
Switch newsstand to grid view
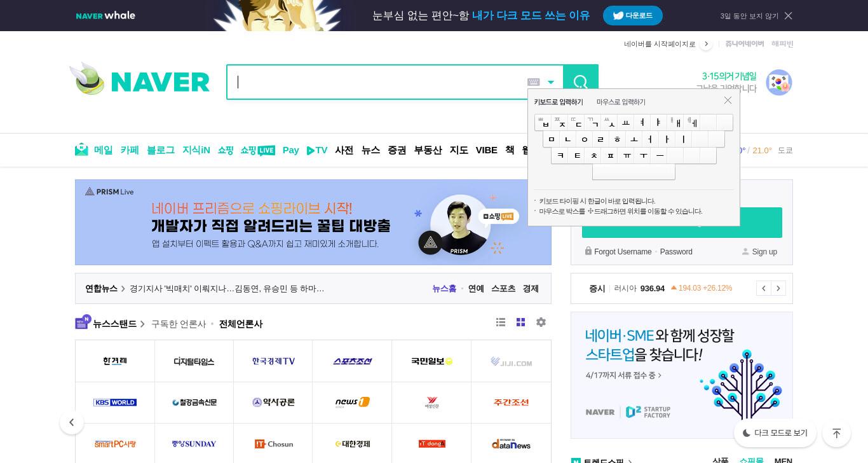pyautogui.click(x=520, y=322)
